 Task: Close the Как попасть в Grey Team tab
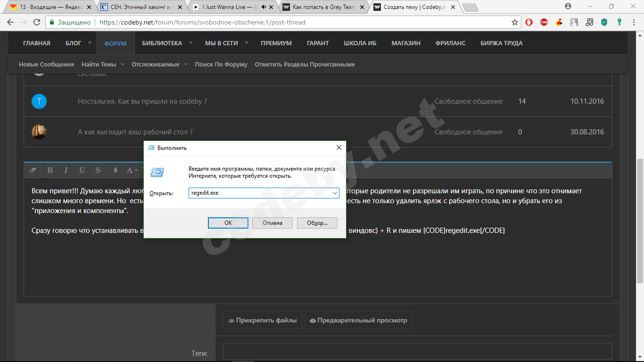click(362, 7)
